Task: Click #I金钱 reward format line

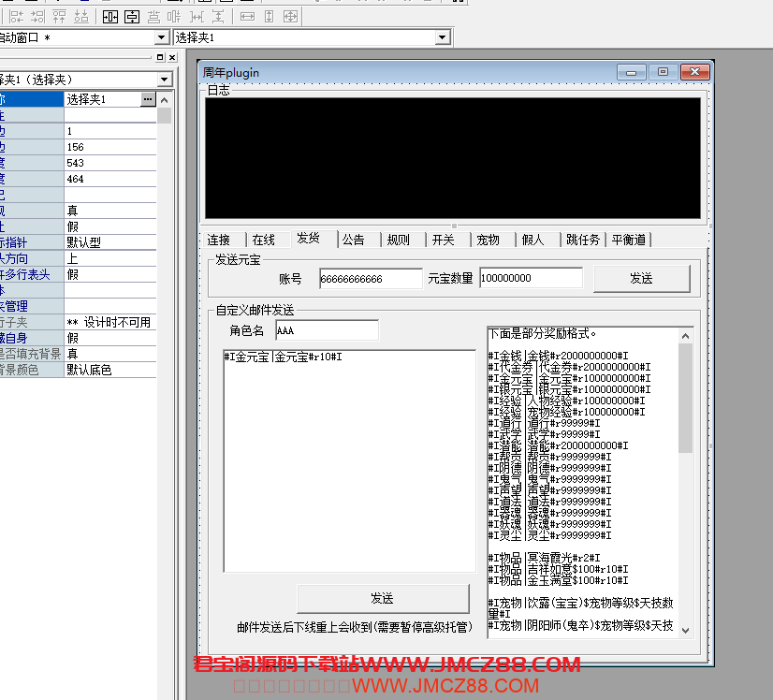Action: pyautogui.click(x=558, y=356)
